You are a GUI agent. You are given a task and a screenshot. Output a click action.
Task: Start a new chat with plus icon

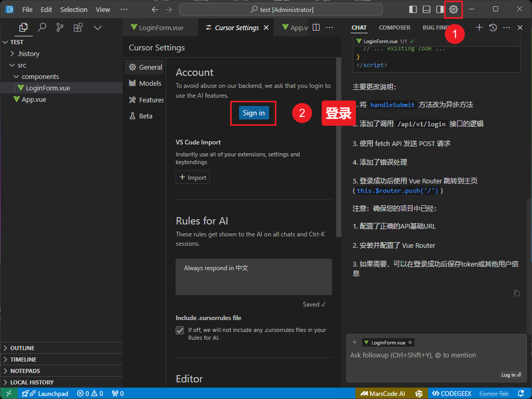click(479, 28)
